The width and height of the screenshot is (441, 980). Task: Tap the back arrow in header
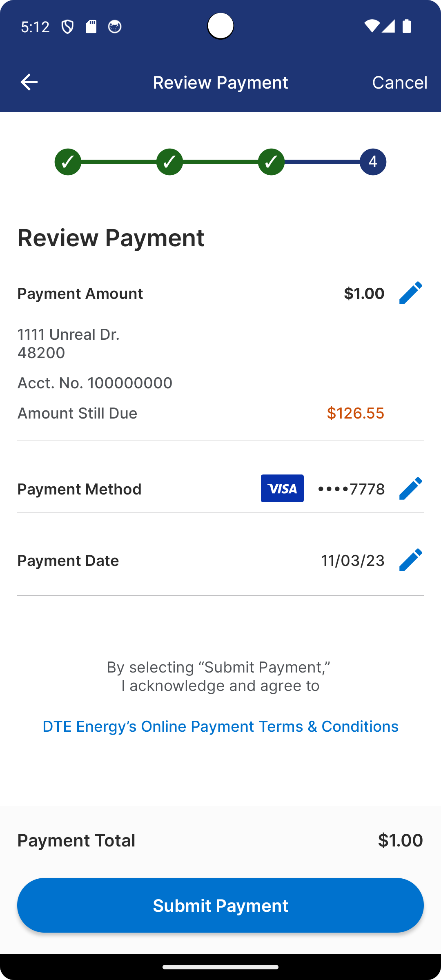[x=29, y=82]
